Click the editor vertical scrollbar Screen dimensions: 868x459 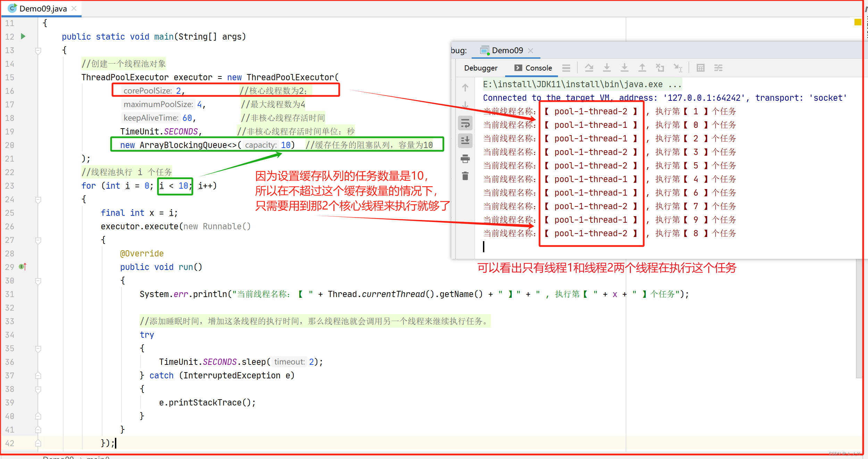pyautogui.click(x=859, y=319)
